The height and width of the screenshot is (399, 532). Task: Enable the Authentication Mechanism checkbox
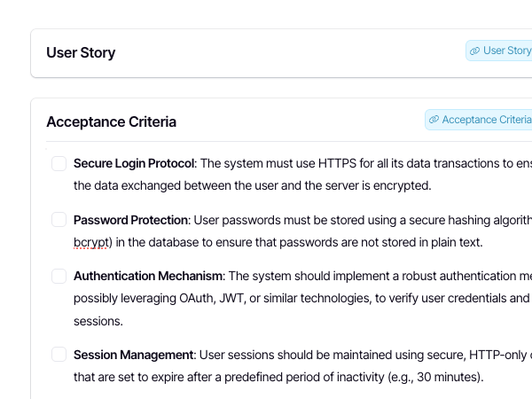coord(59,276)
